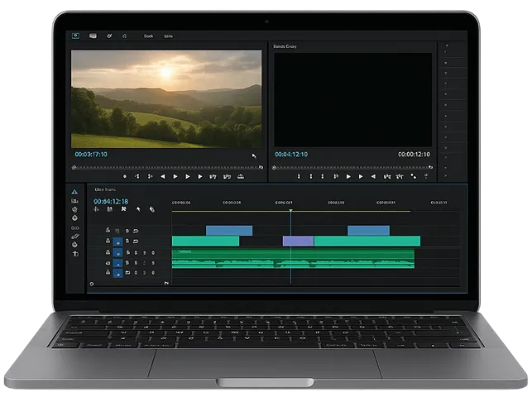The width and height of the screenshot is (532, 416).
Task: Click the blue 00:03:17:10 timecode in left monitor
Action: [x=91, y=154]
